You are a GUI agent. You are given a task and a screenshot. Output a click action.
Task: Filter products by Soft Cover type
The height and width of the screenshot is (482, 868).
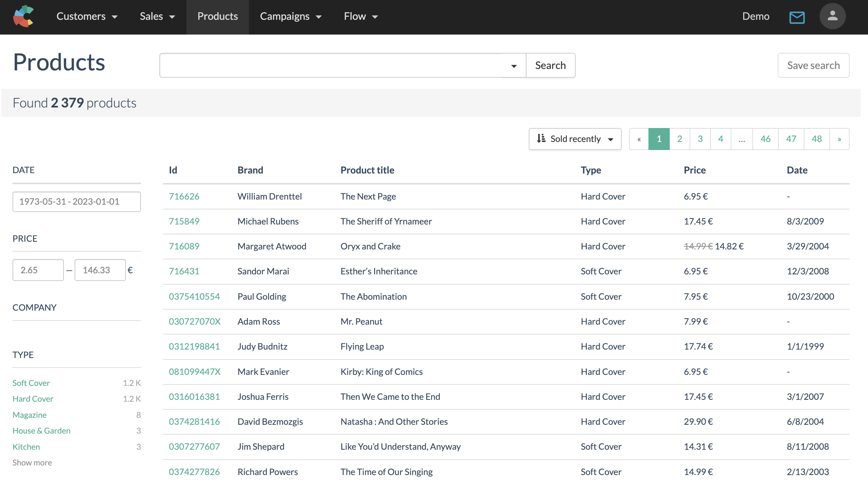31,382
